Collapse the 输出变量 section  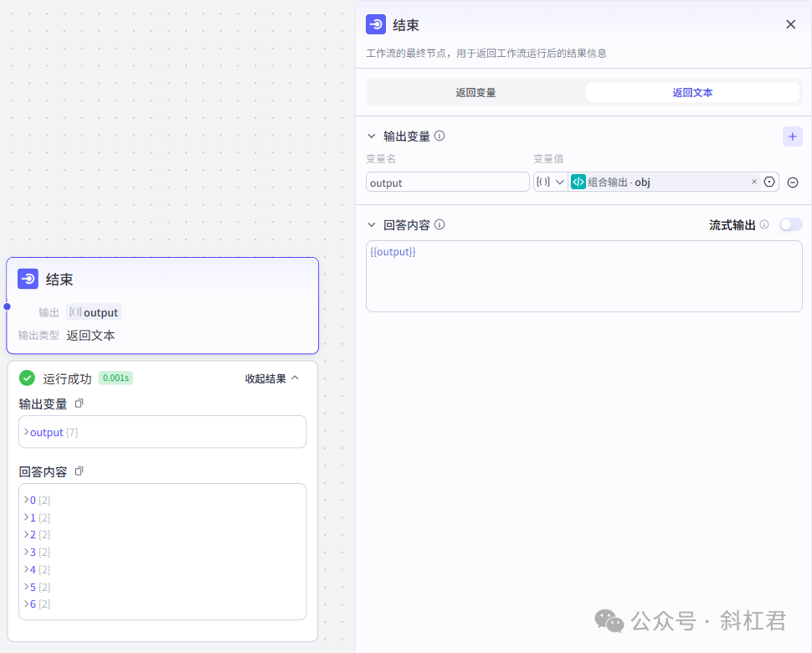pyautogui.click(x=372, y=136)
